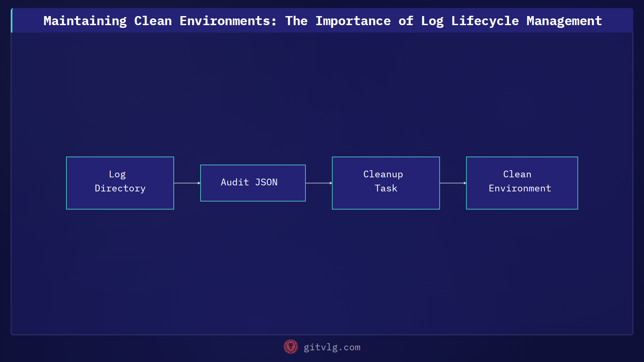Screen dimensions: 644x362
Task: Click the gitvlg lion logo icon
Action: pos(290,347)
